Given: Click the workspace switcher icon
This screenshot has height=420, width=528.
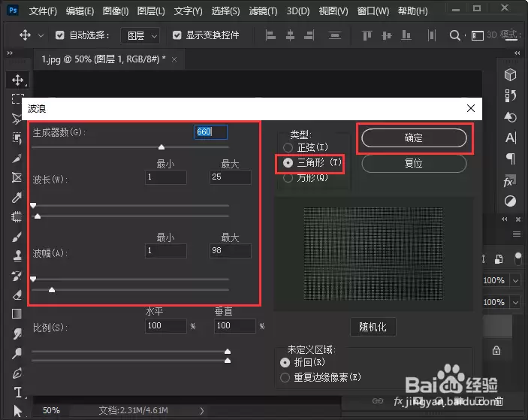Looking at the screenshot, I should [x=477, y=35].
